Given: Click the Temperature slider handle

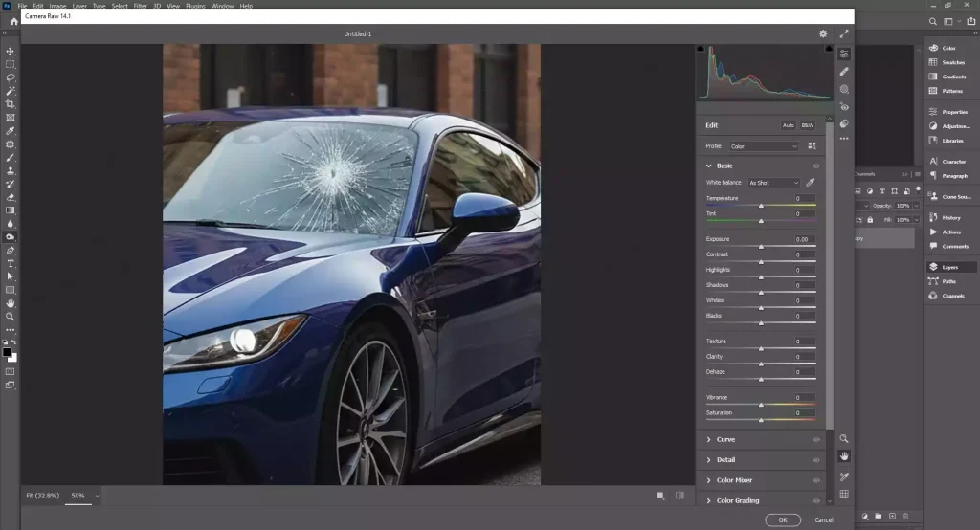Looking at the screenshot, I should [x=761, y=206].
